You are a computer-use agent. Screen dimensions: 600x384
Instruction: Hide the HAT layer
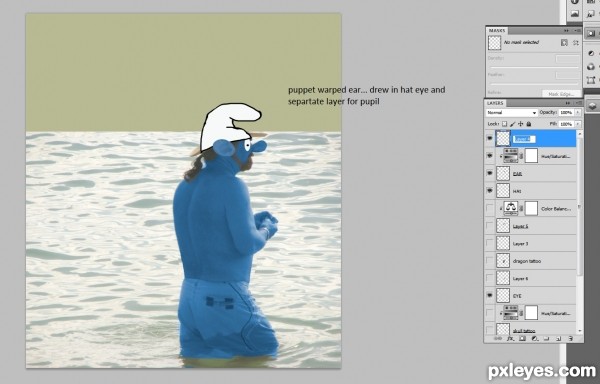(x=490, y=191)
